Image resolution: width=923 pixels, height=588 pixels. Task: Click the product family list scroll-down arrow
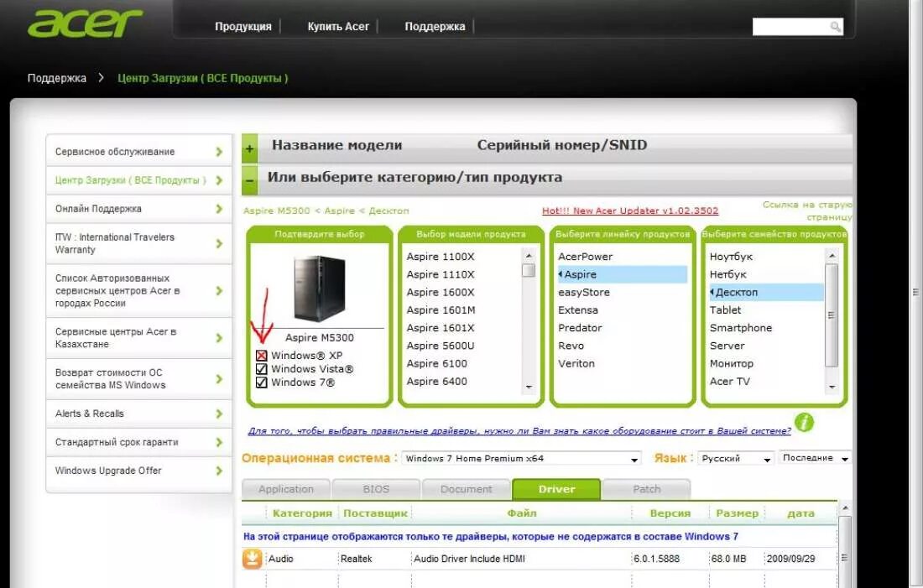click(832, 387)
